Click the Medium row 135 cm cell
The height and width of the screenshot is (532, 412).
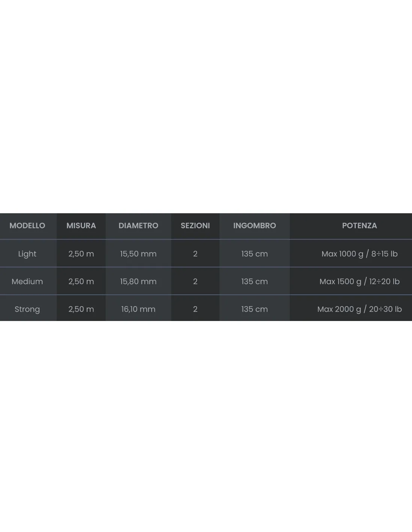point(255,281)
